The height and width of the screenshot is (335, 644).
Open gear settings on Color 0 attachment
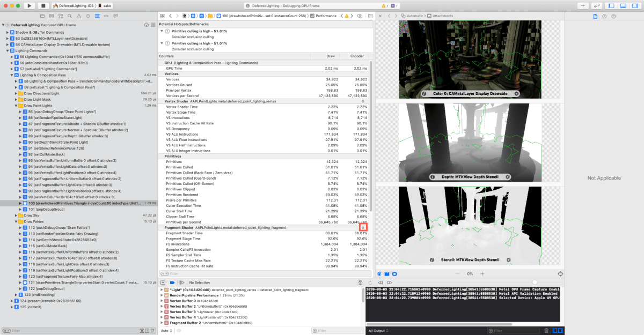516,93
